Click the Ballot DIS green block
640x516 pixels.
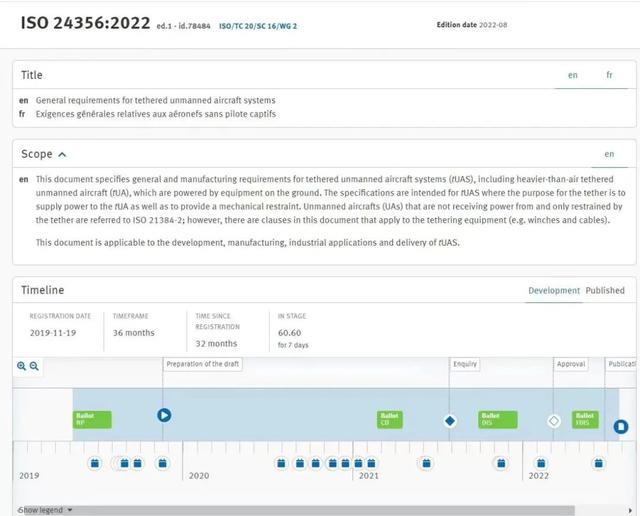tap(497, 419)
